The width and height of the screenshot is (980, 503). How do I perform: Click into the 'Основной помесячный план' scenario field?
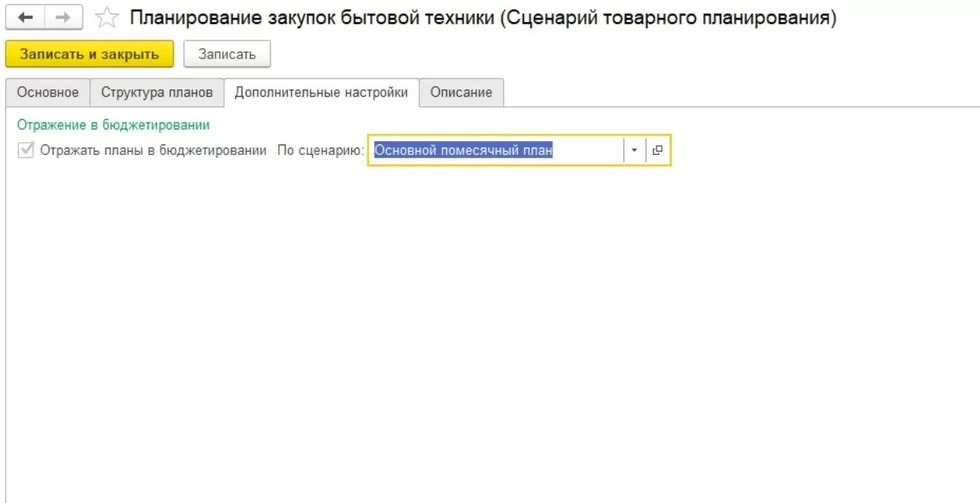coord(495,150)
